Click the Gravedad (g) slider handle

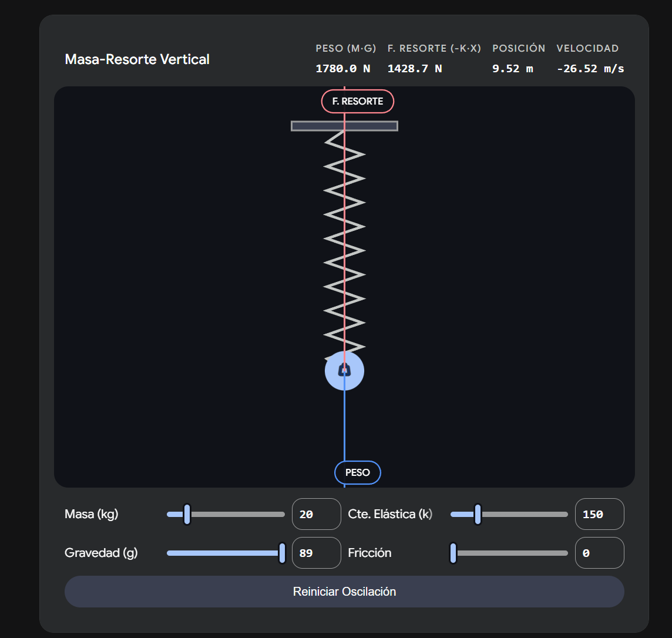point(282,553)
